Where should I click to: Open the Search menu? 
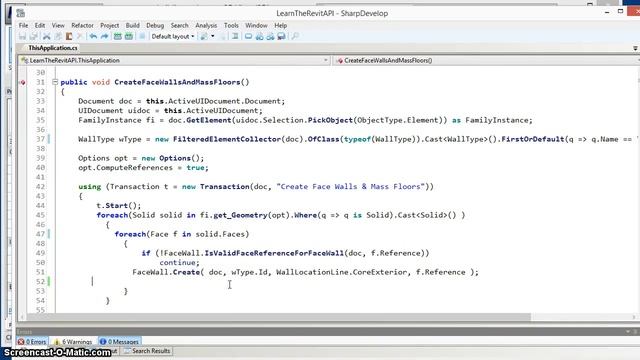tap(179, 25)
